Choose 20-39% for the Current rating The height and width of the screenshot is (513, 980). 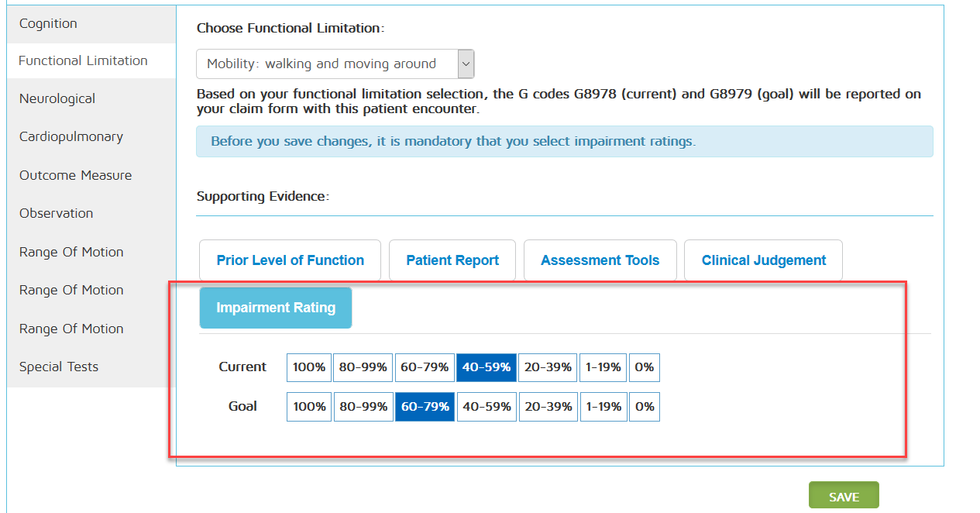coord(548,367)
